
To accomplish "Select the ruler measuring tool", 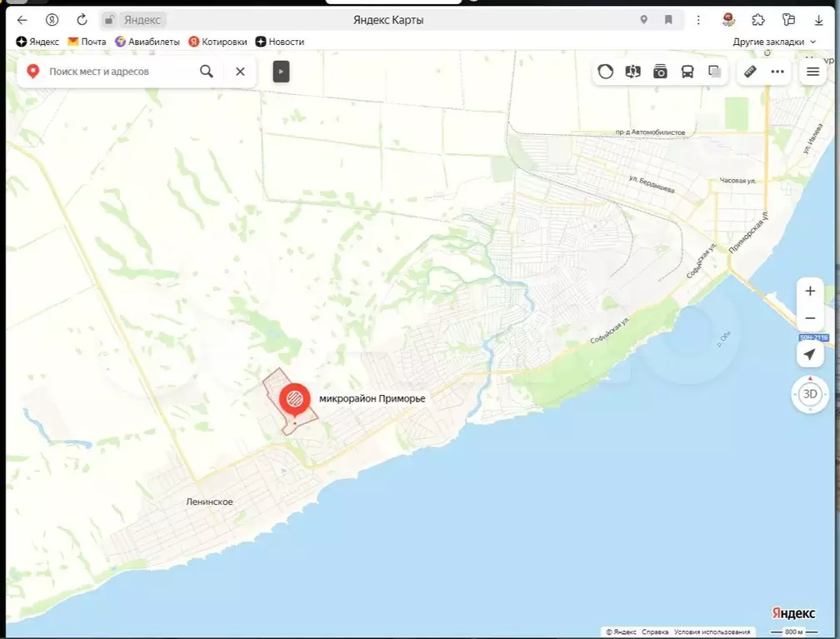I will (x=750, y=72).
